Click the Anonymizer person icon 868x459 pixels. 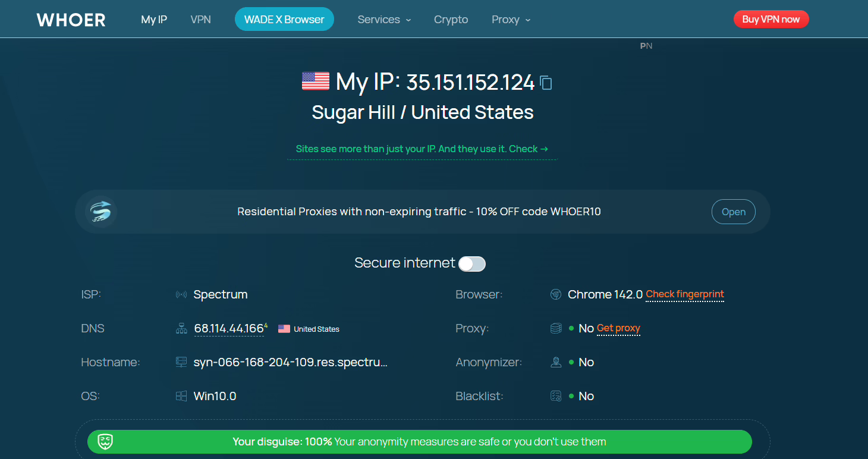click(556, 363)
